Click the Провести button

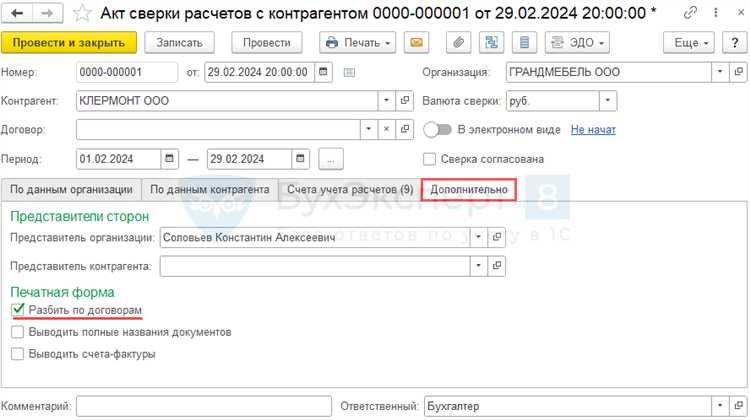[266, 43]
